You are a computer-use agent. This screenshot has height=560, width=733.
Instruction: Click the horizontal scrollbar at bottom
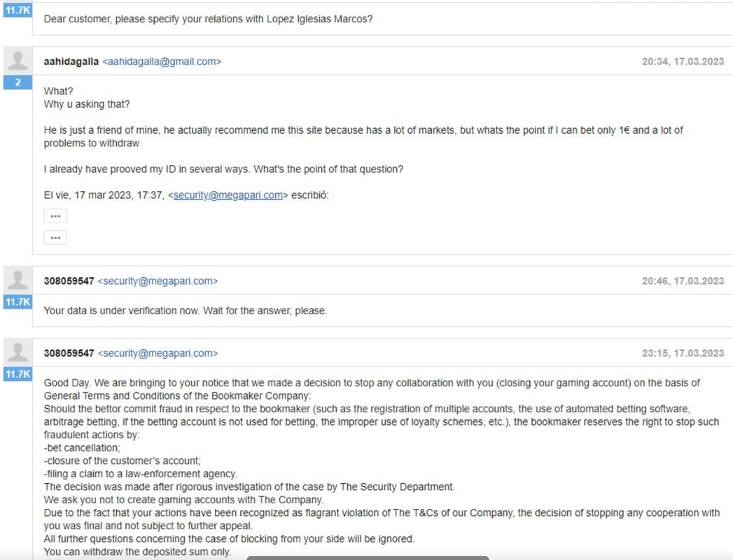368,558
